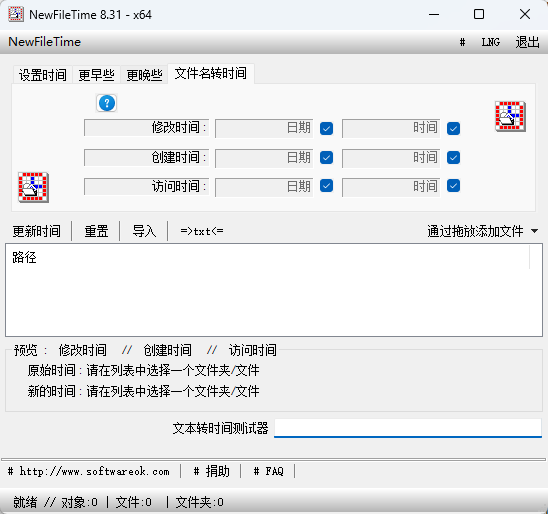Switch to the 更早些 tab
The height and width of the screenshot is (514, 548).
coord(96,75)
